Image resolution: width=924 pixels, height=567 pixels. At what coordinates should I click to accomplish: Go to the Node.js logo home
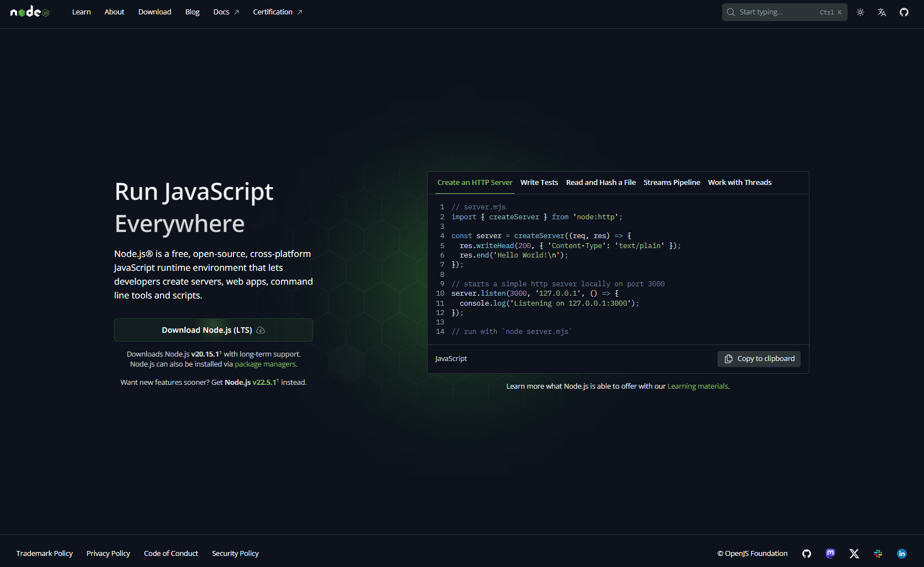click(x=30, y=12)
